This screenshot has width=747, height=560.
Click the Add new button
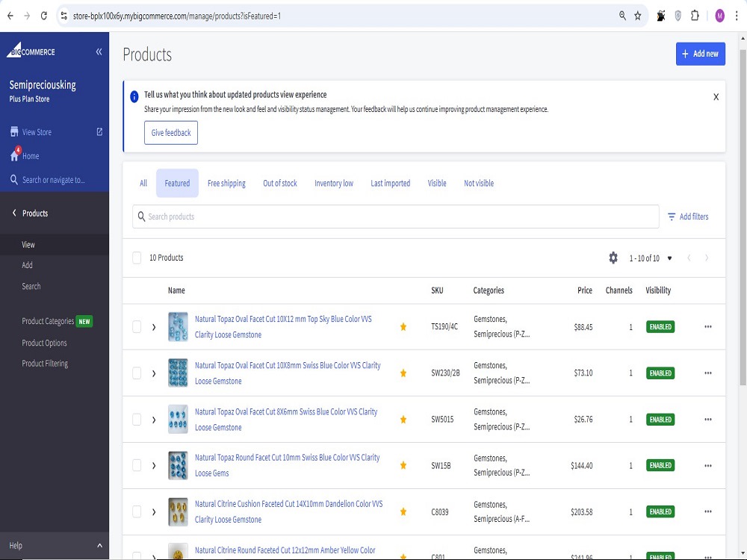[x=701, y=54]
